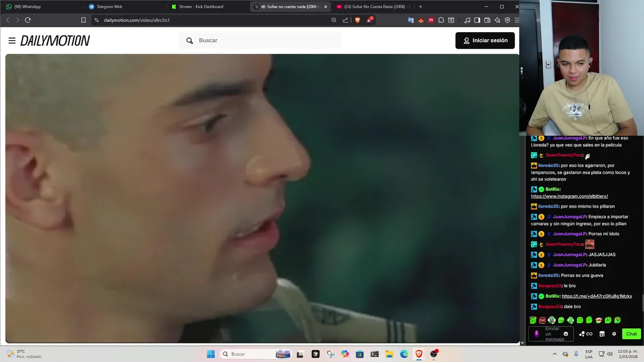Open the red M extension icon
This screenshot has width=644, height=362.
431,20
